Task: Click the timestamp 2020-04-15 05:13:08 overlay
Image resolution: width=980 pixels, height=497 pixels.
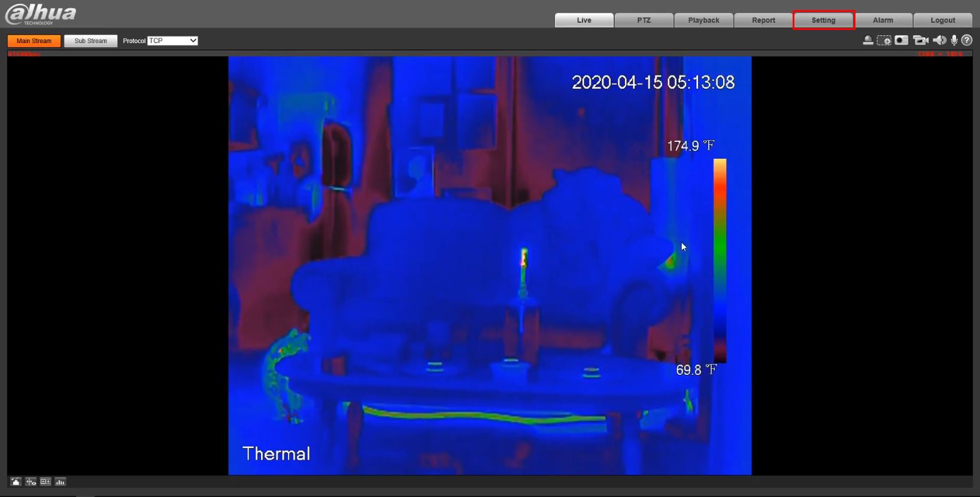Action: 653,82
